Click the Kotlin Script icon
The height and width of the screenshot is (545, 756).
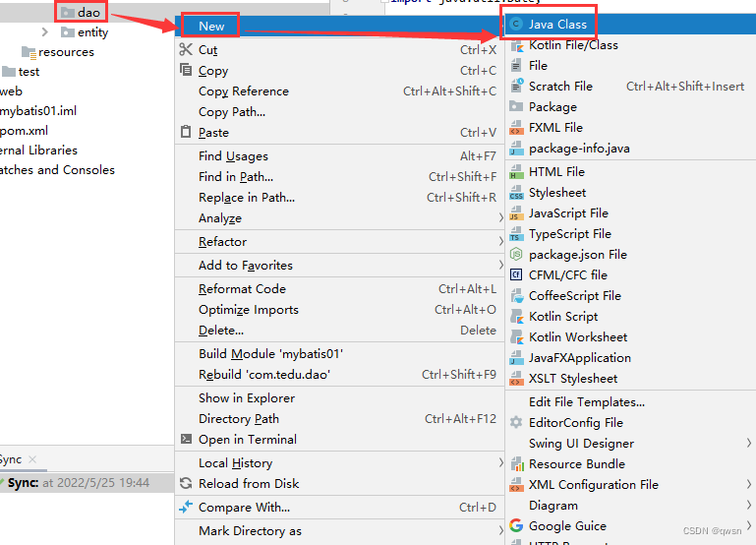pyautogui.click(x=516, y=317)
